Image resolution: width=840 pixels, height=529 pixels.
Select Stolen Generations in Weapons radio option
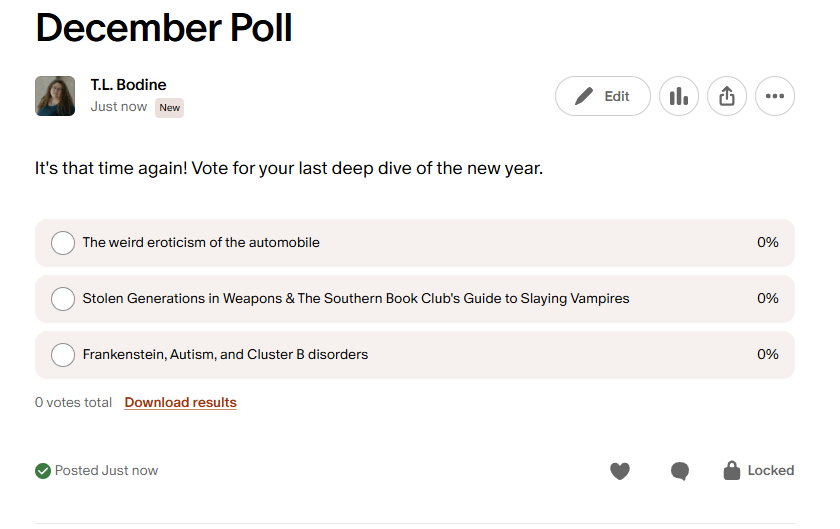[x=63, y=299]
